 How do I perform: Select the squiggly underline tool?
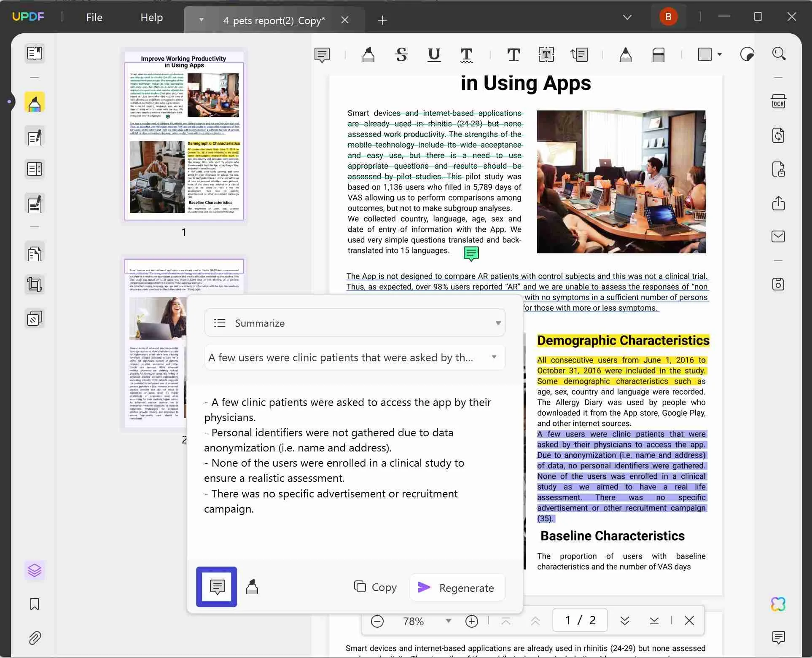467,55
